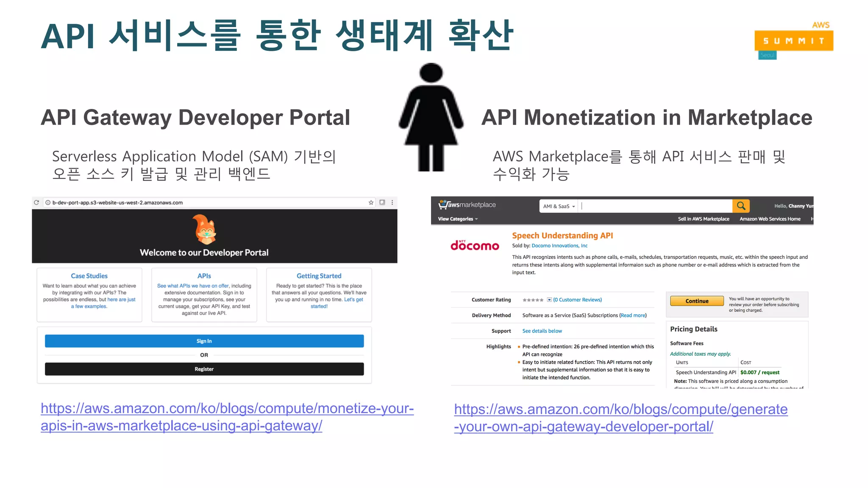Open the Docomo Innovations, Inc seller link
Screen dimensions: 868x488
tap(559, 246)
